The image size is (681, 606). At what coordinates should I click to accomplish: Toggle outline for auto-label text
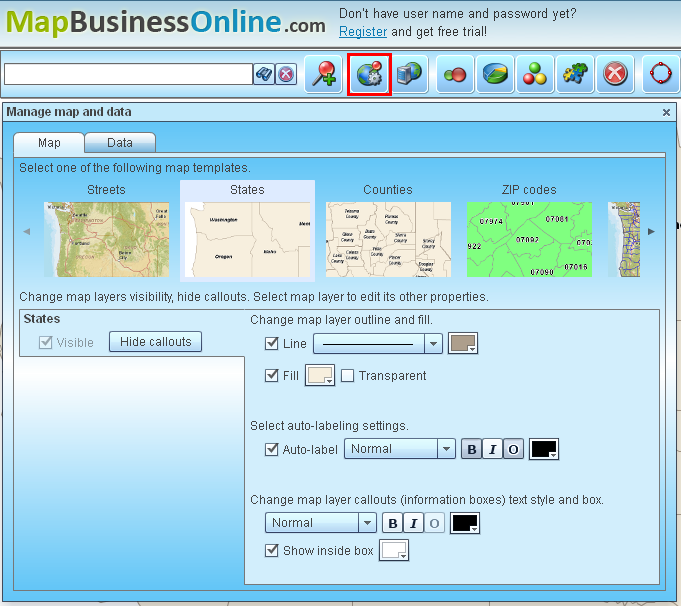coord(513,449)
